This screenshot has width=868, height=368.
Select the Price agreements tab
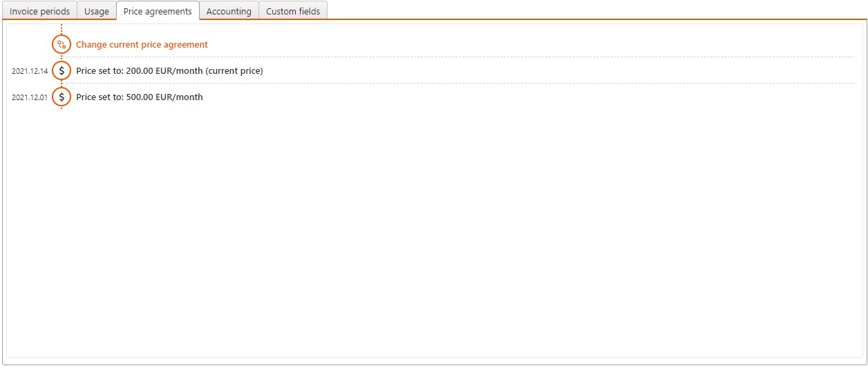click(x=158, y=11)
